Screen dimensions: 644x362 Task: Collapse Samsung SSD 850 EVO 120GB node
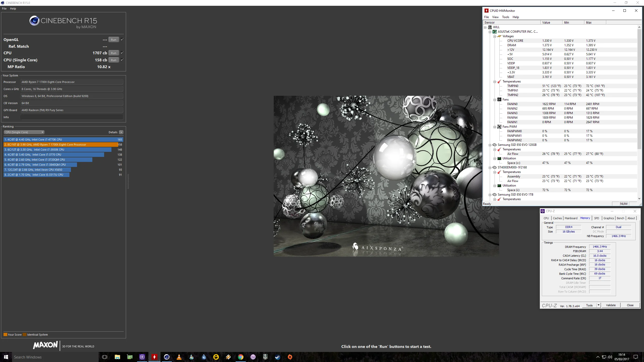point(490,145)
